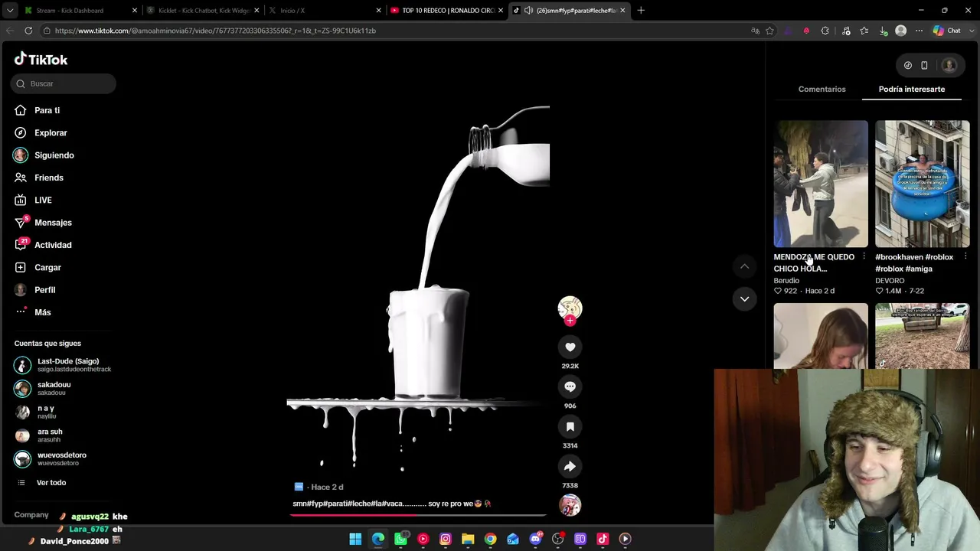Open the browser favorites list icon

[864, 31]
